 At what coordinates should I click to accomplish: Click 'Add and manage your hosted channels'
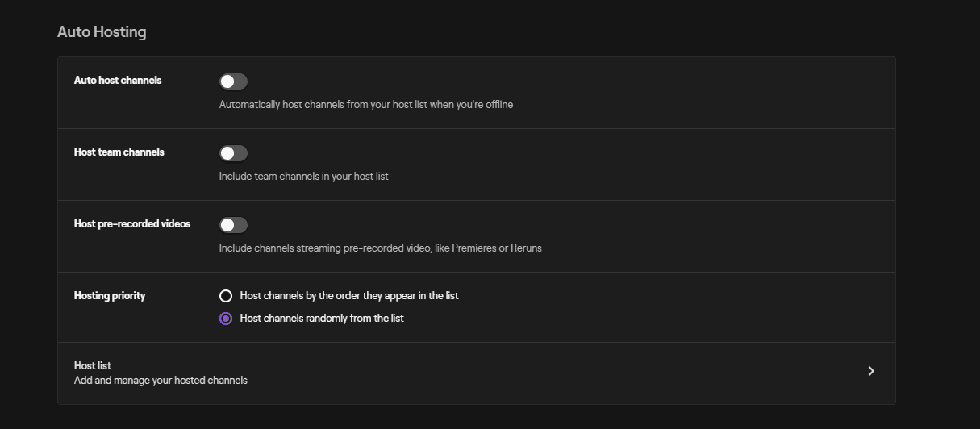(x=161, y=380)
